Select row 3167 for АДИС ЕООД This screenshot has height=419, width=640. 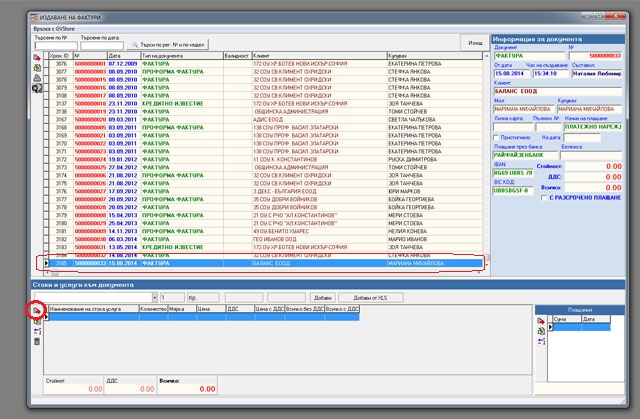[x=265, y=120]
